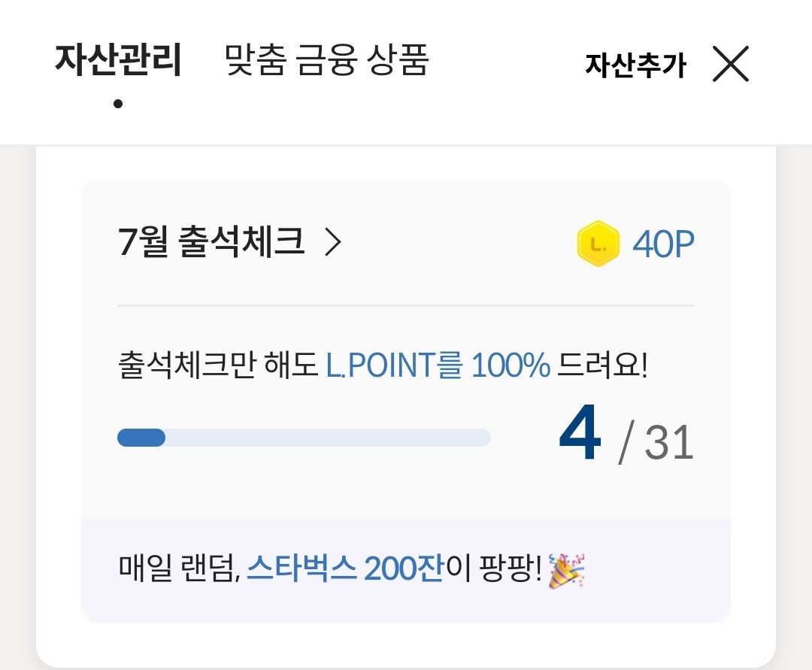This screenshot has height=670, width=812.
Task: Click the blue L.POINT를 100% text
Action: tap(438, 366)
